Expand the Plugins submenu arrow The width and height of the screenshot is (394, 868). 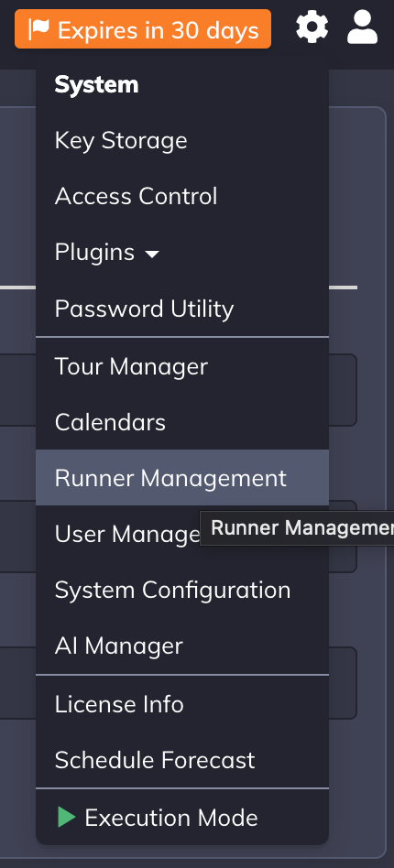(151, 255)
